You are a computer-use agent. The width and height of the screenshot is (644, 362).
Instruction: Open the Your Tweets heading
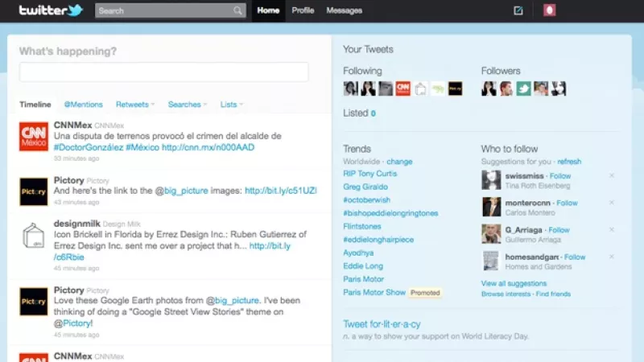(x=368, y=49)
